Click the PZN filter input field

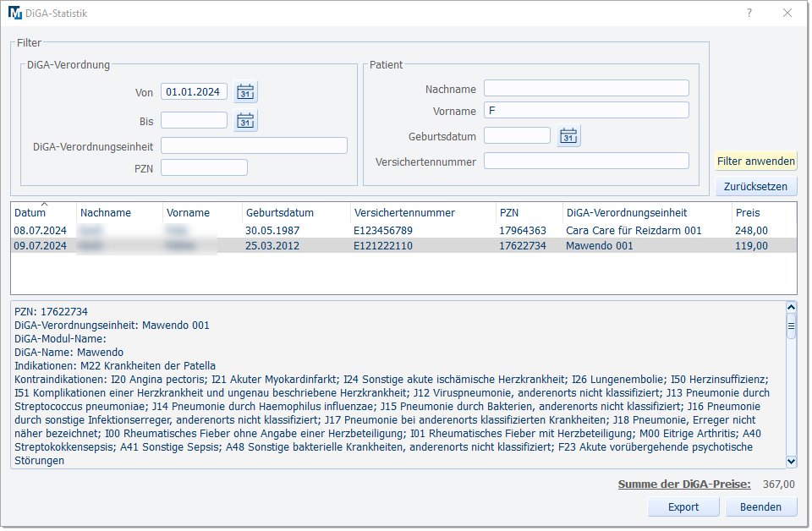click(x=204, y=167)
